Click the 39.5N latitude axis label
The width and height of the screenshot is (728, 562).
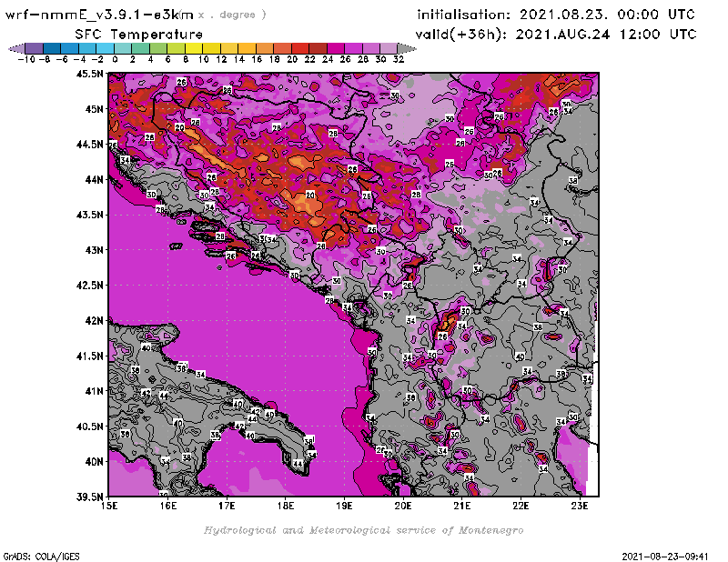pos(90,497)
